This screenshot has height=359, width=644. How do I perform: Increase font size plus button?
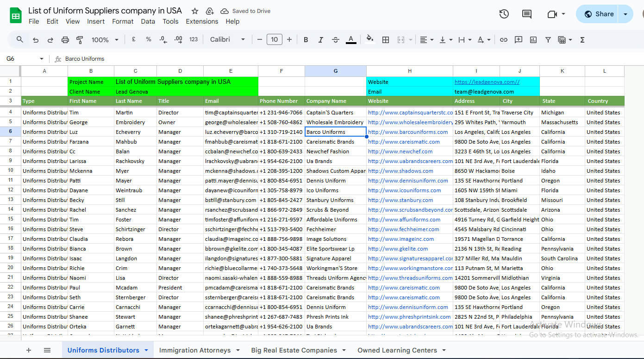289,40
